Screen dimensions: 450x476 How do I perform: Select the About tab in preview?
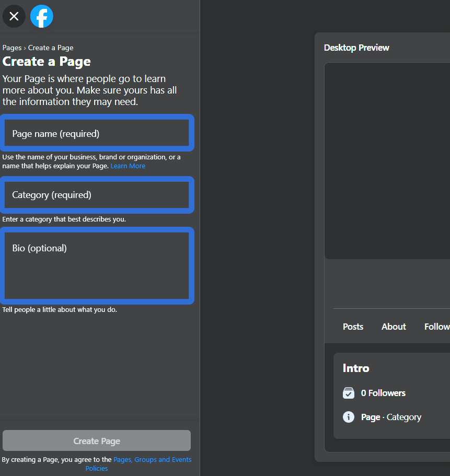coord(394,327)
